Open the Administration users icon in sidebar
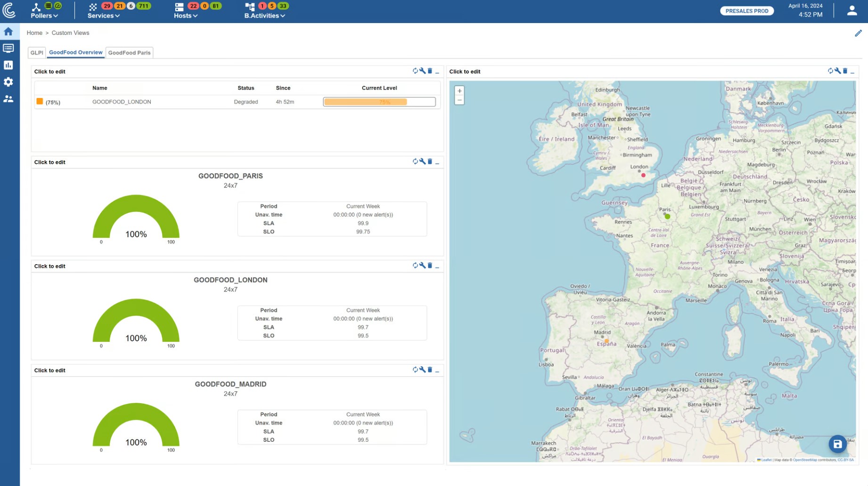This screenshot has height=486, width=868. pos(8,98)
